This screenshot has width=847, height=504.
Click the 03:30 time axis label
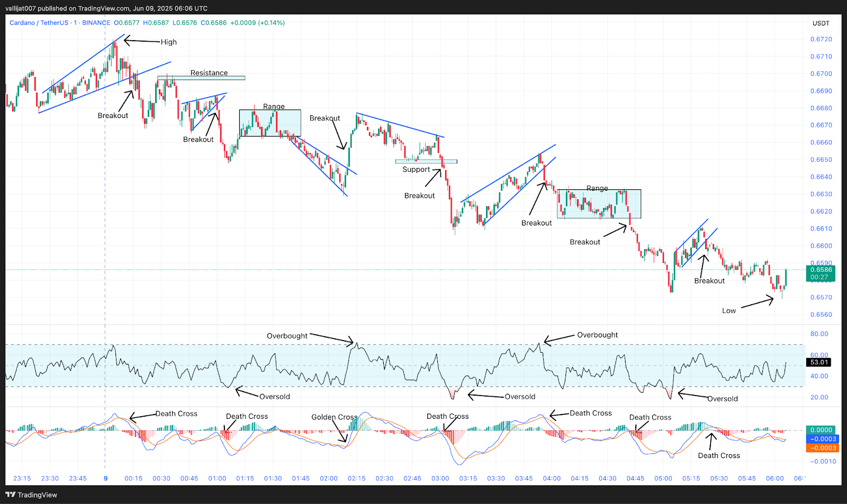pos(496,479)
